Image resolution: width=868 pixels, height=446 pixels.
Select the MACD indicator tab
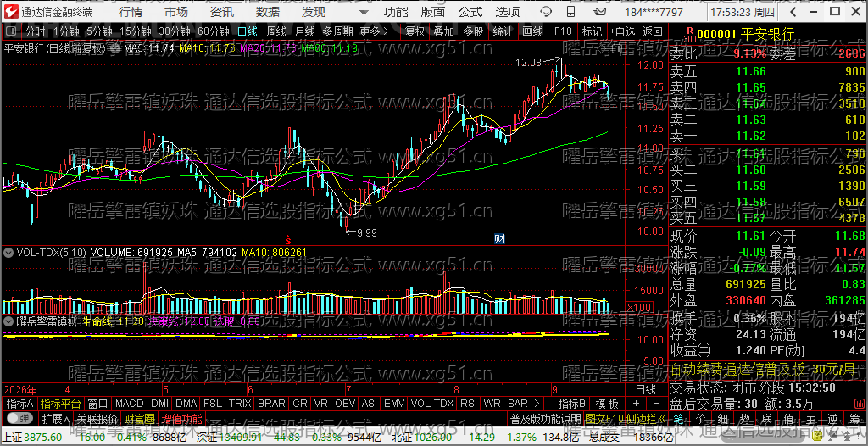pyautogui.click(x=130, y=404)
